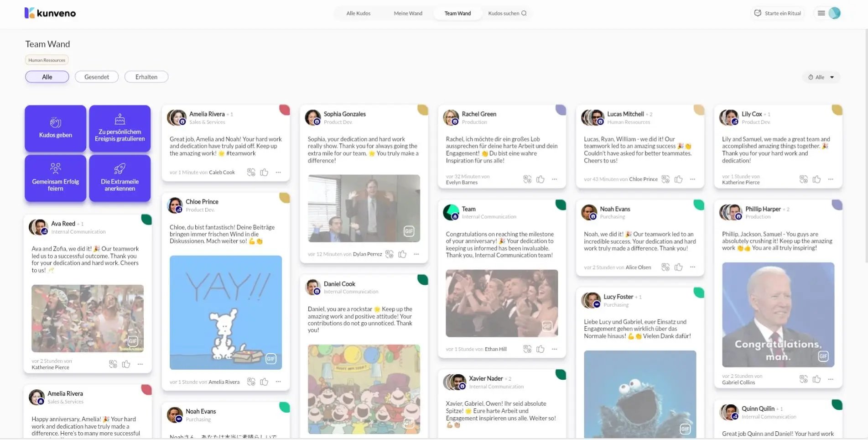Screen dimensions: 868x440
Task: Filter the wall by Gesendet
Action: click(97, 77)
